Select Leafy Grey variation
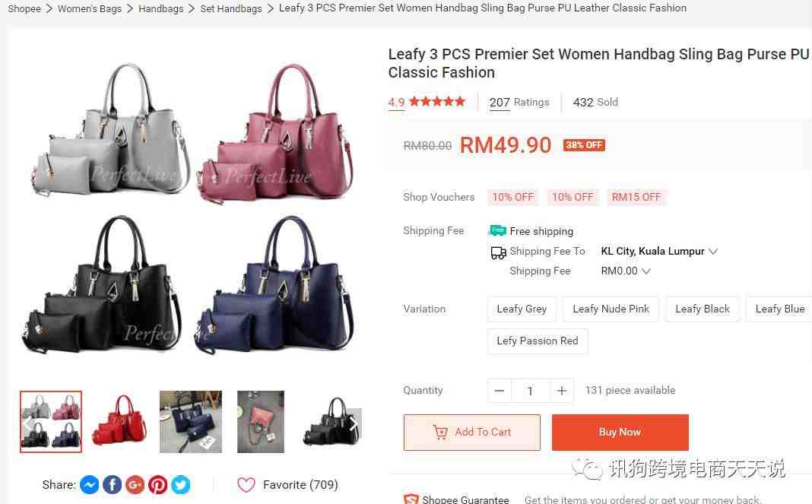812x504 pixels. [x=522, y=309]
